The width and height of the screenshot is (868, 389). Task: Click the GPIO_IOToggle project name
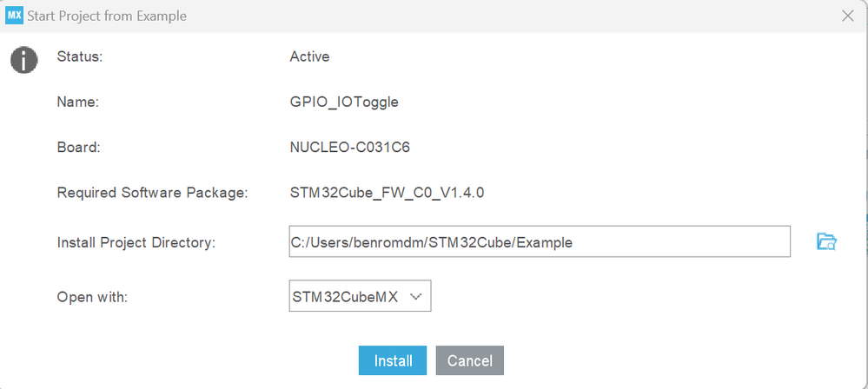point(344,102)
